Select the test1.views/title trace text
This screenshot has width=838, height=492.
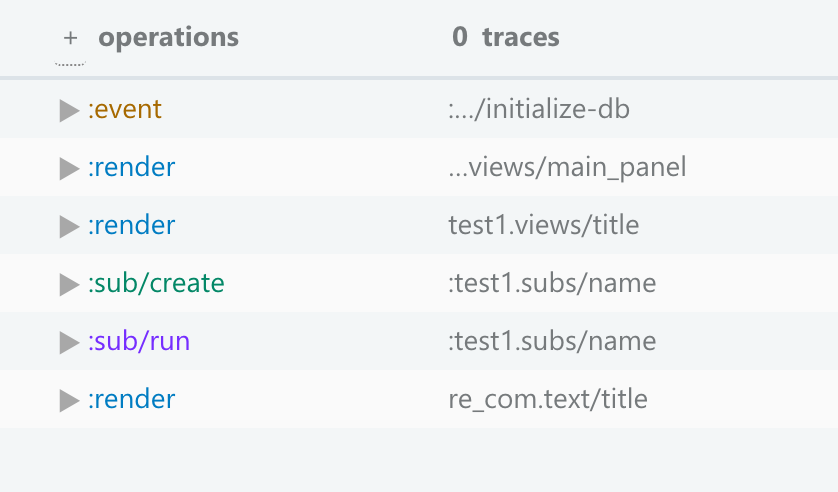[543, 225]
